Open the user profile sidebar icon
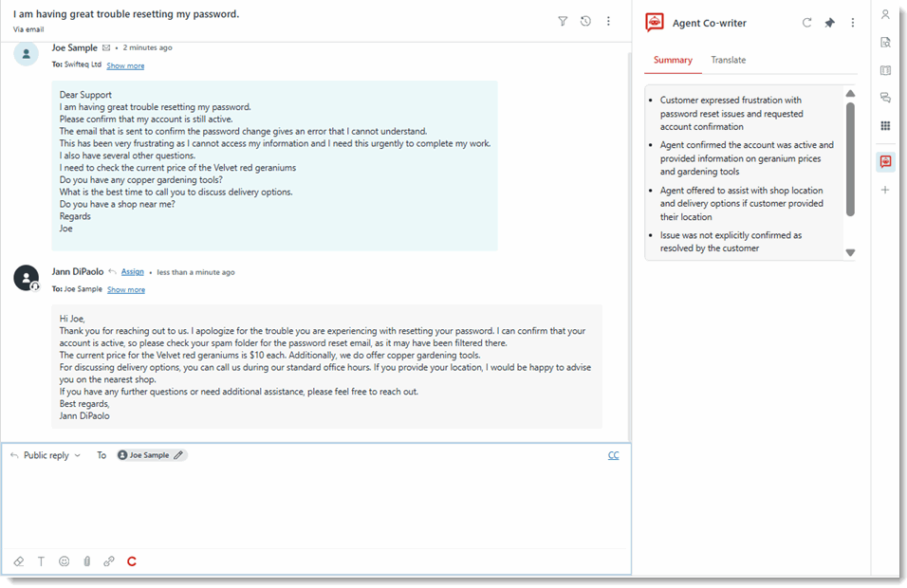Screen dimensions: 907x588 click(x=885, y=14)
